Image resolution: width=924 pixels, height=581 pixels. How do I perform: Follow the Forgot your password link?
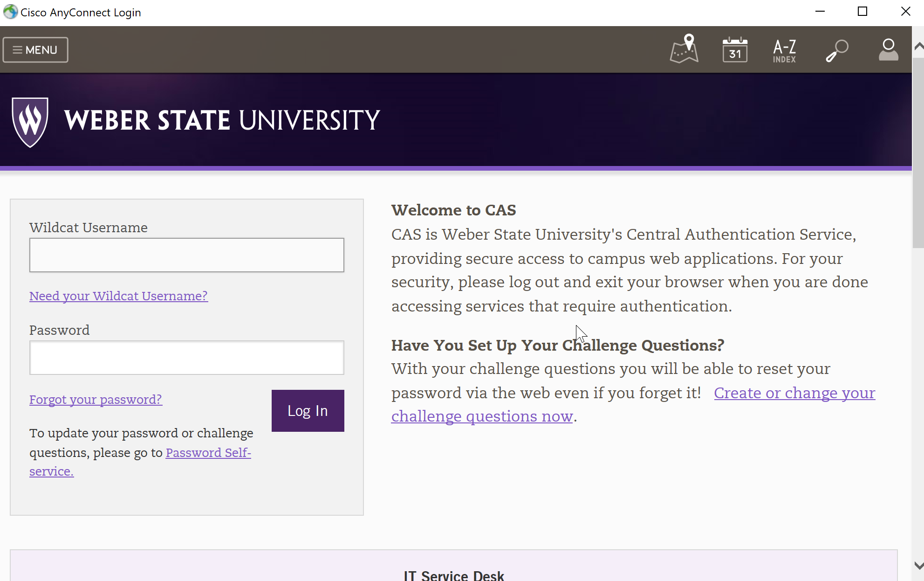96,400
